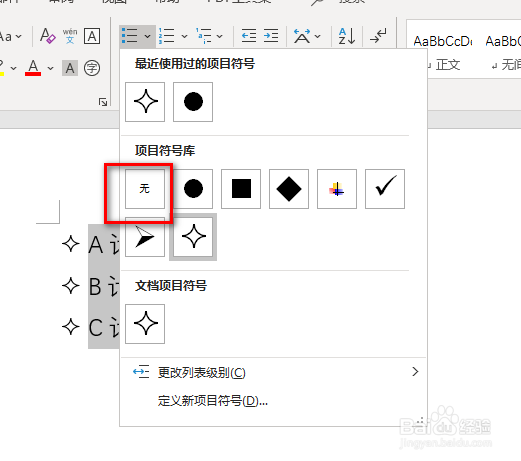Click 定义新项目符号(D)... menu item

click(273, 400)
